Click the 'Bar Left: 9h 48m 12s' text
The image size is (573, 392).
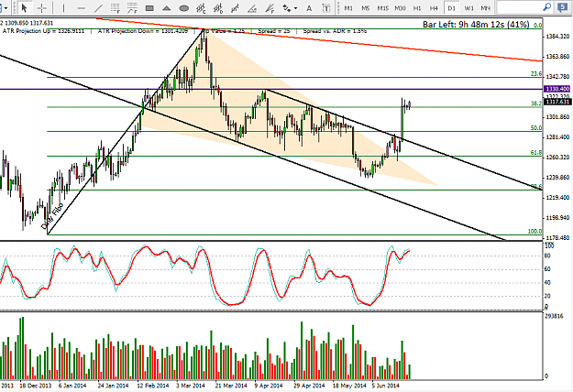463,25
